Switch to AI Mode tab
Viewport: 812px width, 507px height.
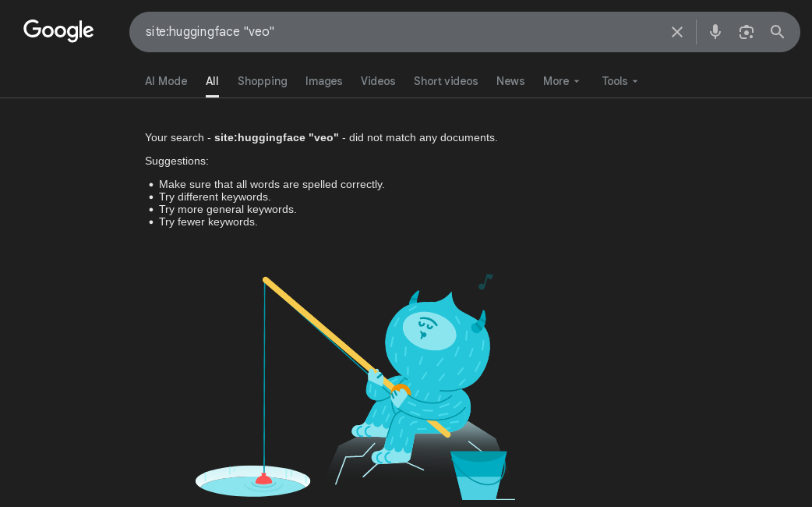(x=166, y=81)
